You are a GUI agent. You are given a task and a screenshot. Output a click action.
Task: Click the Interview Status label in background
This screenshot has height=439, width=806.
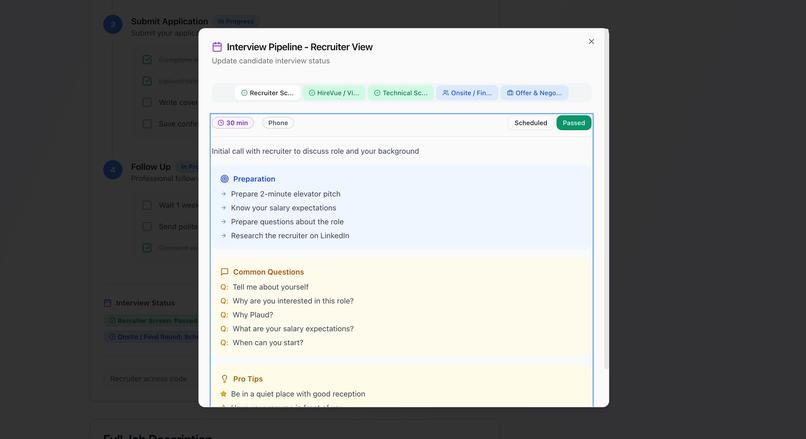(145, 303)
